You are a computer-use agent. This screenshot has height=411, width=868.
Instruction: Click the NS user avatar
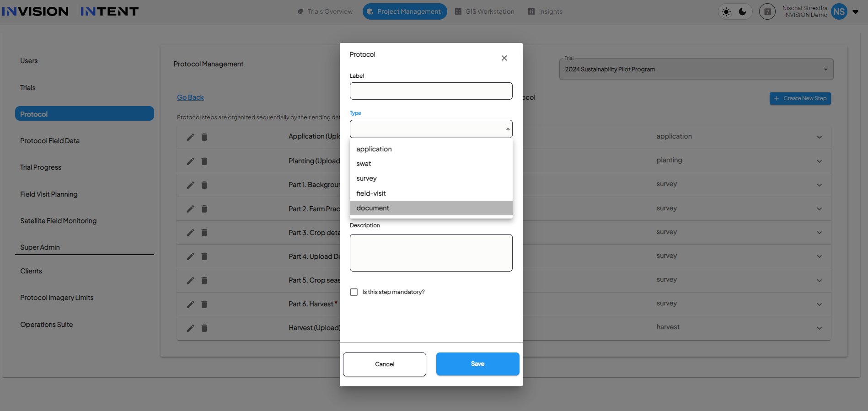tap(839, 11)
